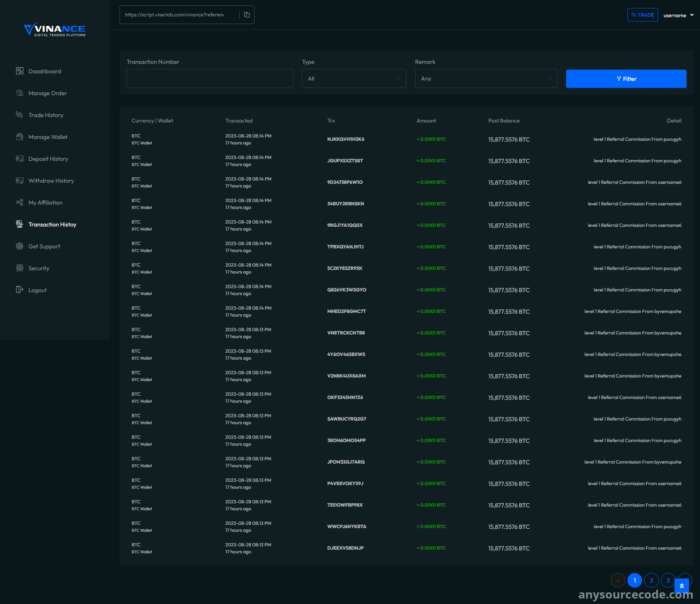Focus the Transaction Number input field
The image size is (700, 604).
210,78
